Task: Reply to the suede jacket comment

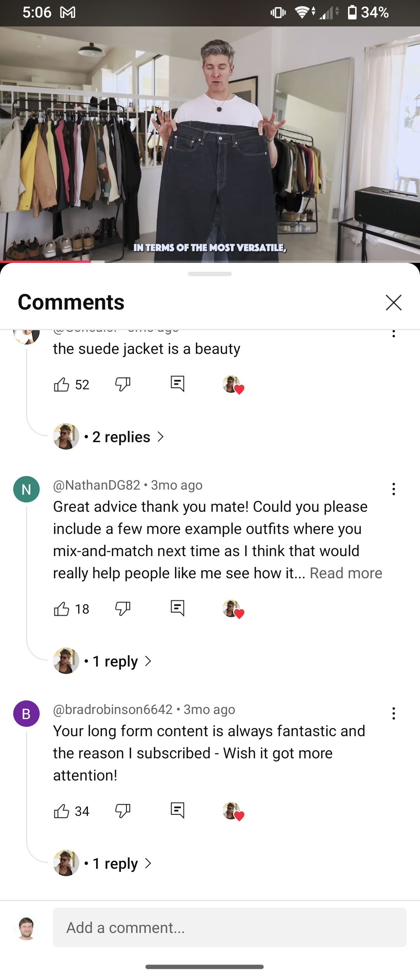Action: click(177, 384)
